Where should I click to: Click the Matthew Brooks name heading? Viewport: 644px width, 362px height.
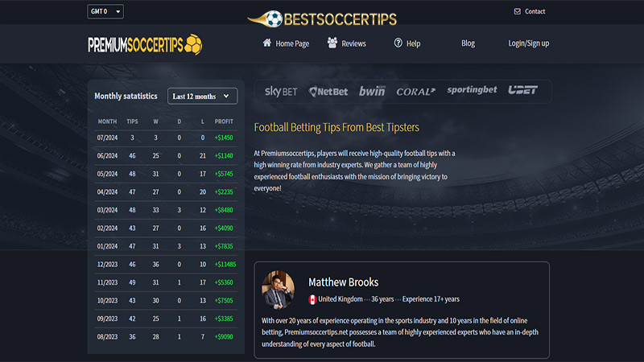344,282
